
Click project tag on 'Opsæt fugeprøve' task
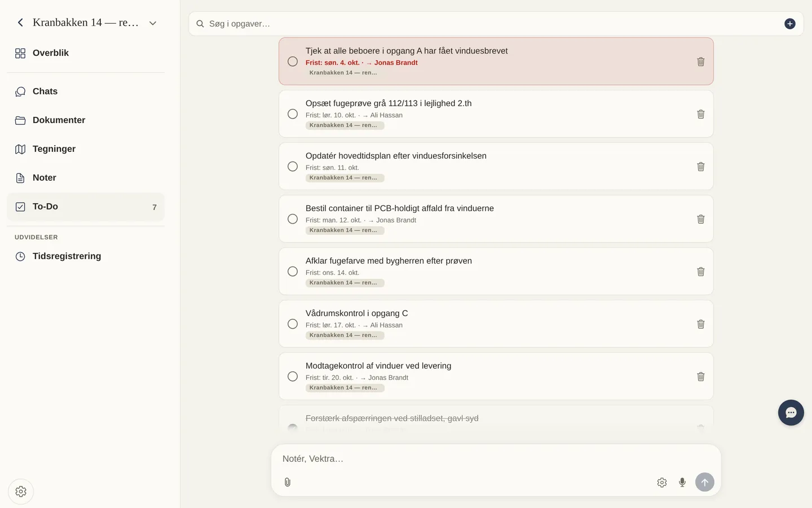345,125
